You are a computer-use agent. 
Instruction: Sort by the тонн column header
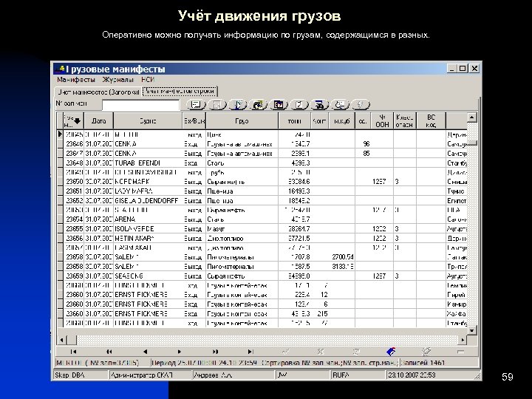(295, 120)
